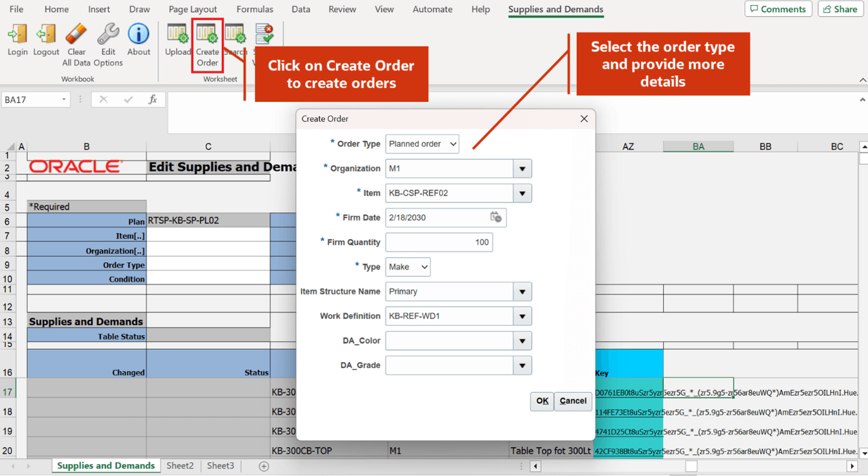Viewport: 868px width, 476px height.
Task: Click cell containing Table Top fot 300Lt
Action: coord(552,451)
